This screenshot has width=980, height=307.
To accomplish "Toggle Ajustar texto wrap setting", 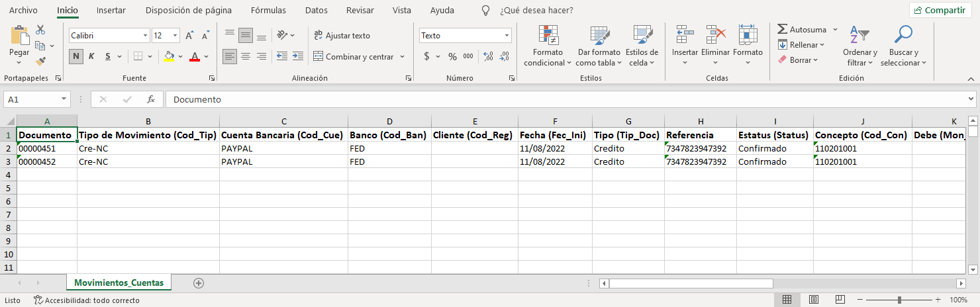I will (x=342, y=36).
